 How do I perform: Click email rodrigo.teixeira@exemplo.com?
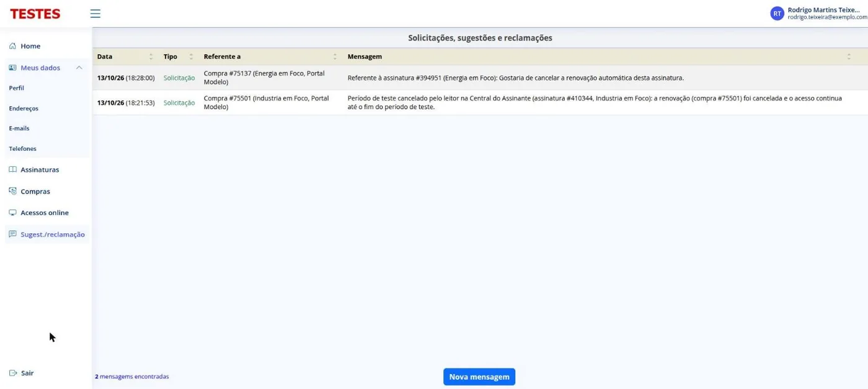827,17
